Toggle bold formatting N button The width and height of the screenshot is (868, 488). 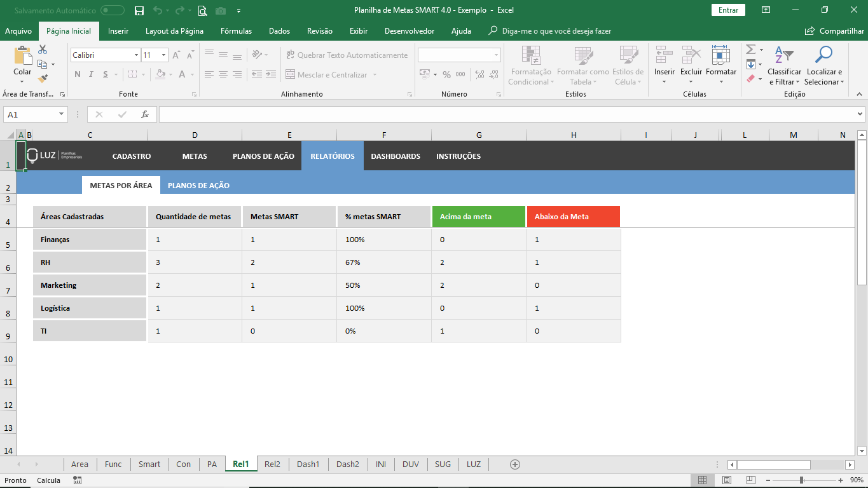point(78,74)
